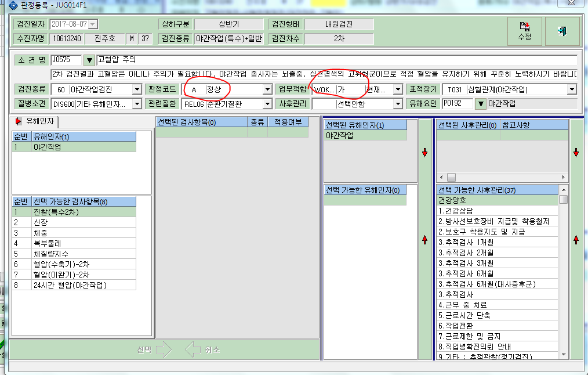Click the horizontal scrollbar under 선택된 사후관리

(502, 177)
